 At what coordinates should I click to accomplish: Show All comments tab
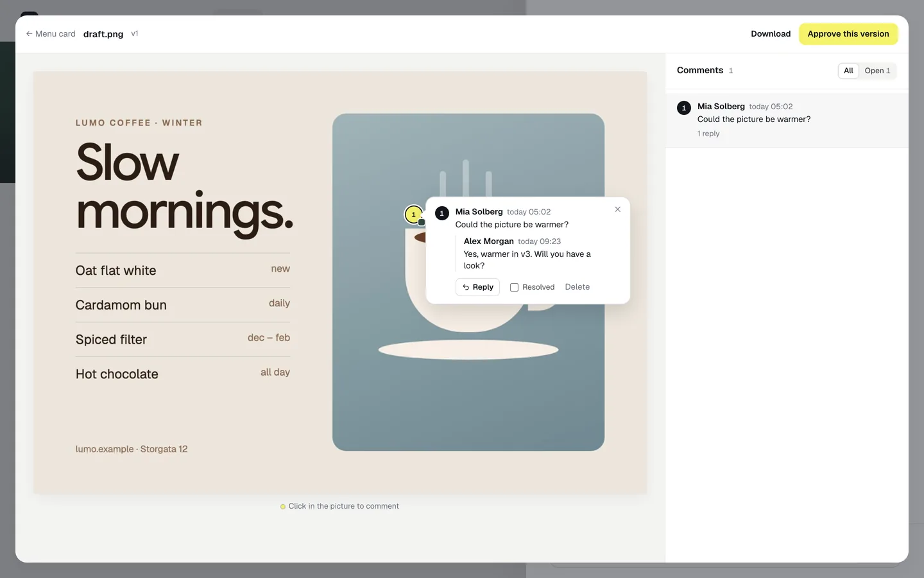pyautogui.click(x=848, y=71)
